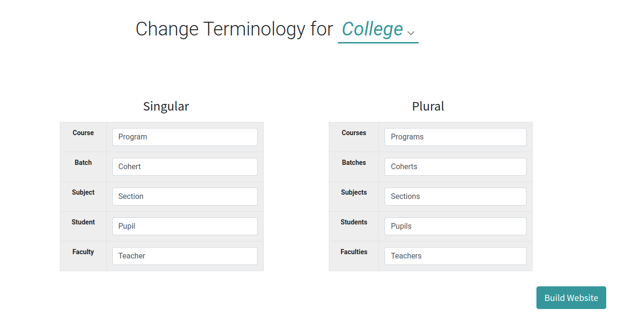The height and width of the screenshot is (335, 644).
Task: Select the plural Subjects field containing Sections
Action: point(455,197)
